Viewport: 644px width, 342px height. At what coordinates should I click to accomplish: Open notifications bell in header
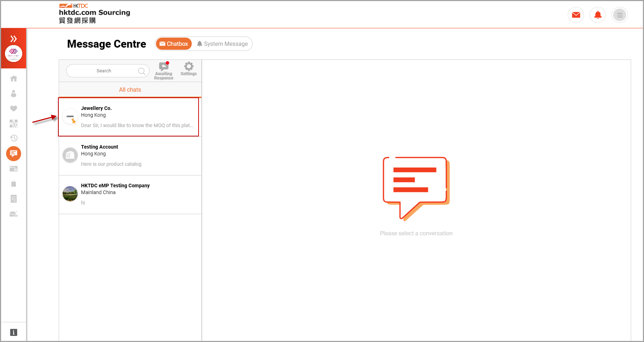(597, 15)
